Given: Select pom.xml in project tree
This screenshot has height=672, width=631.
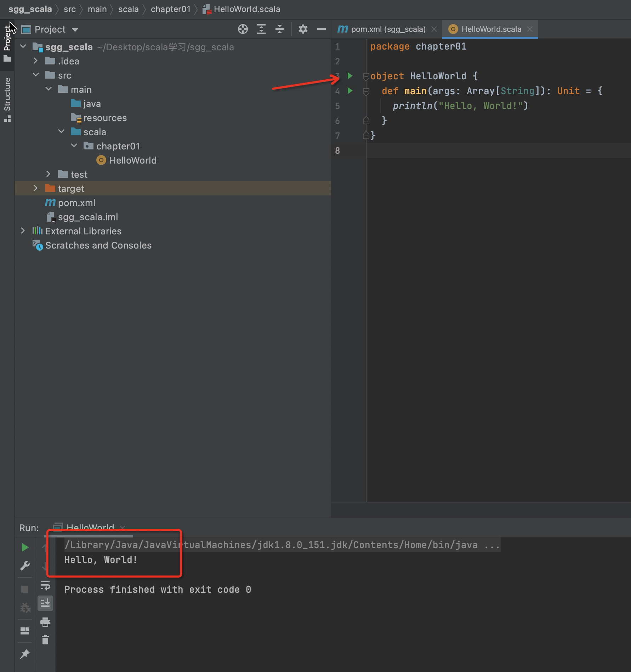Looking at the screenshot, I should pos(76,203).
